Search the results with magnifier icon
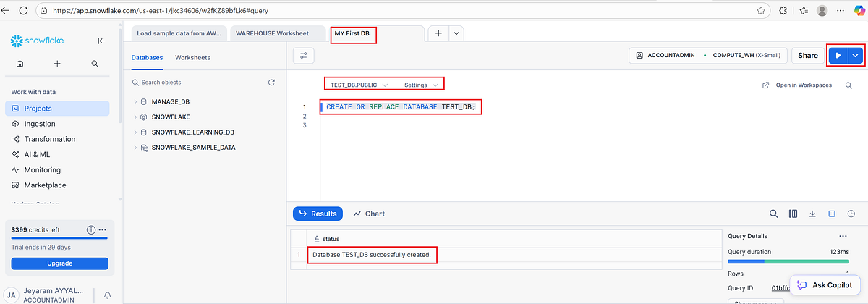The height and width of the screenshot is (304, 868). 773,214
